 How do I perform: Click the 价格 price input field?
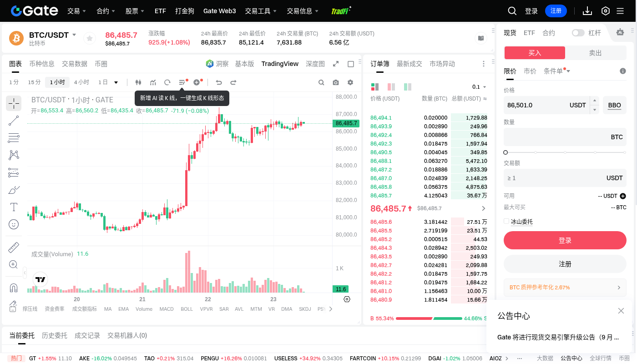(546, 105)
